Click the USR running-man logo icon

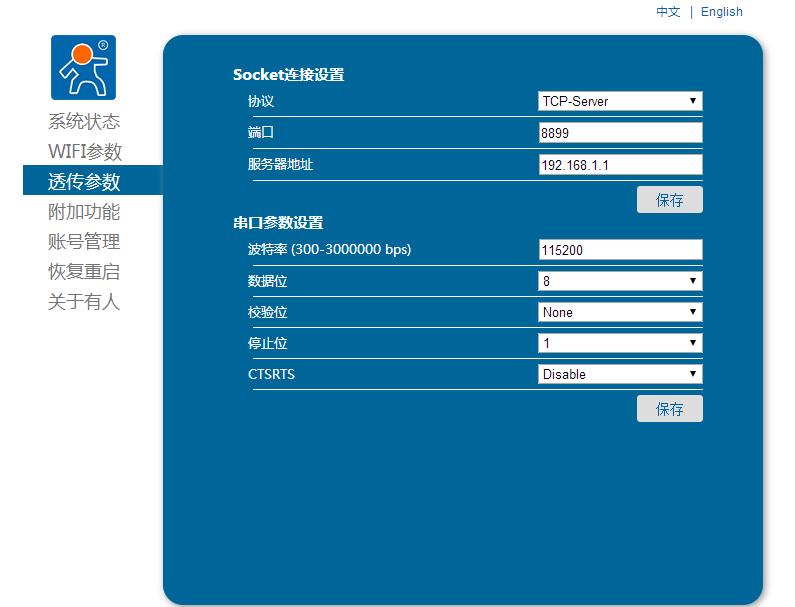click(84, 68)
